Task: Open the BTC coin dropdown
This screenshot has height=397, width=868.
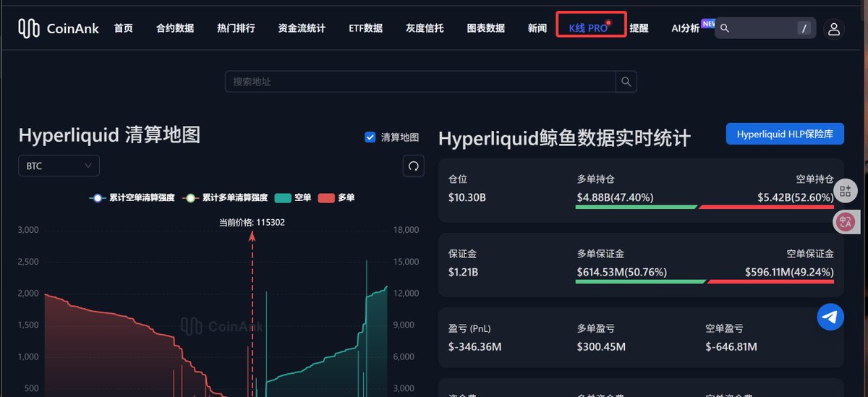Action: click(59, 166)
